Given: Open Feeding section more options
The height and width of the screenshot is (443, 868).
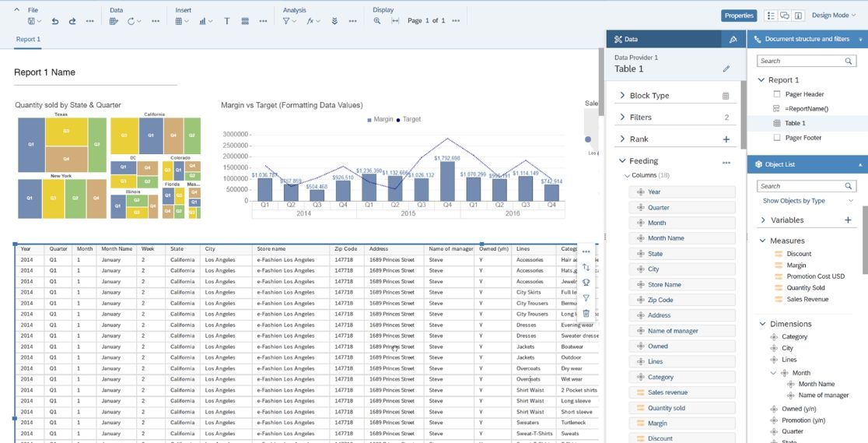Looking at the screenshot, I should click(x=726, y=163).
